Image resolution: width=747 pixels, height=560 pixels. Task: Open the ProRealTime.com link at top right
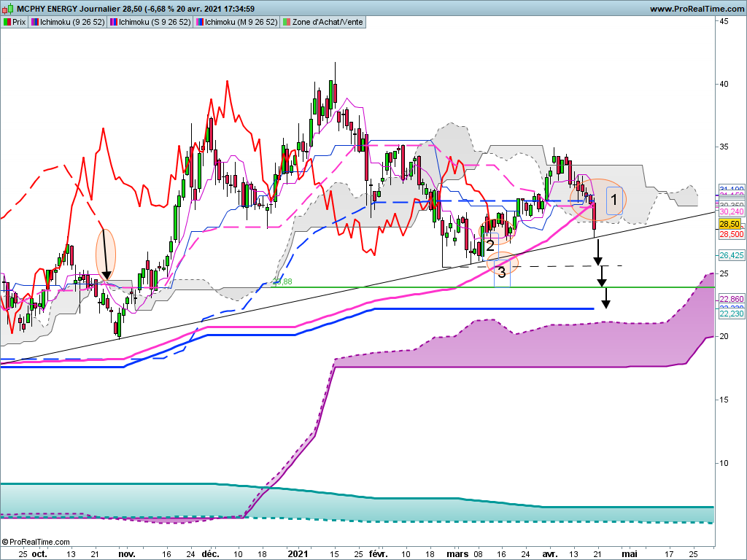click(695, 9)
